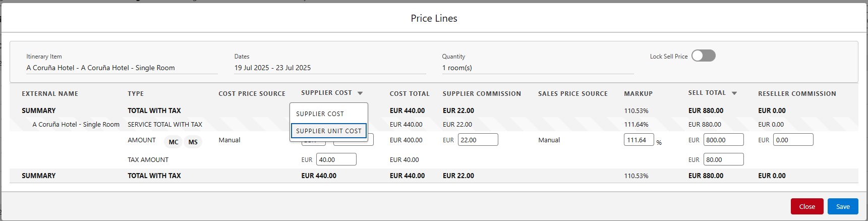The image size is (868, 221).
Task: Edit the sell amount 800.00 field
Action: [x=723, y=140]
